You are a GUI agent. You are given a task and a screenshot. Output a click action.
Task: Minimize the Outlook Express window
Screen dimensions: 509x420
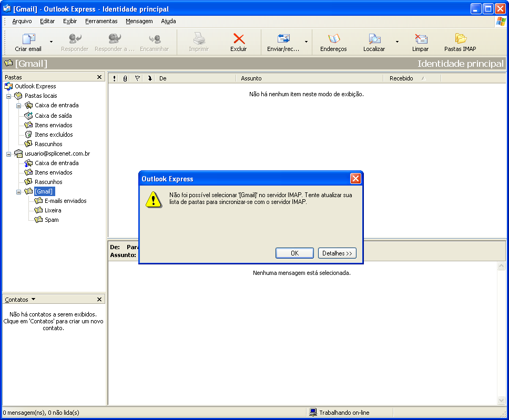475,9
